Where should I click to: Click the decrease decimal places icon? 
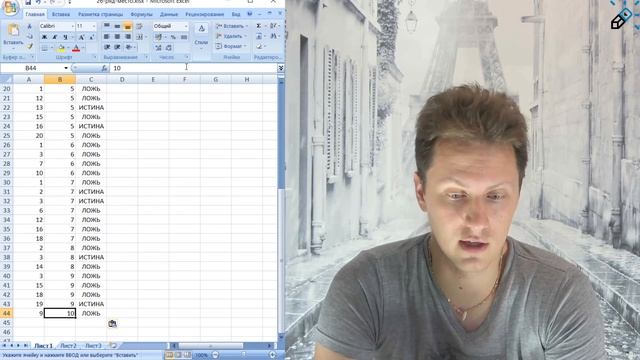coord(169,48)
